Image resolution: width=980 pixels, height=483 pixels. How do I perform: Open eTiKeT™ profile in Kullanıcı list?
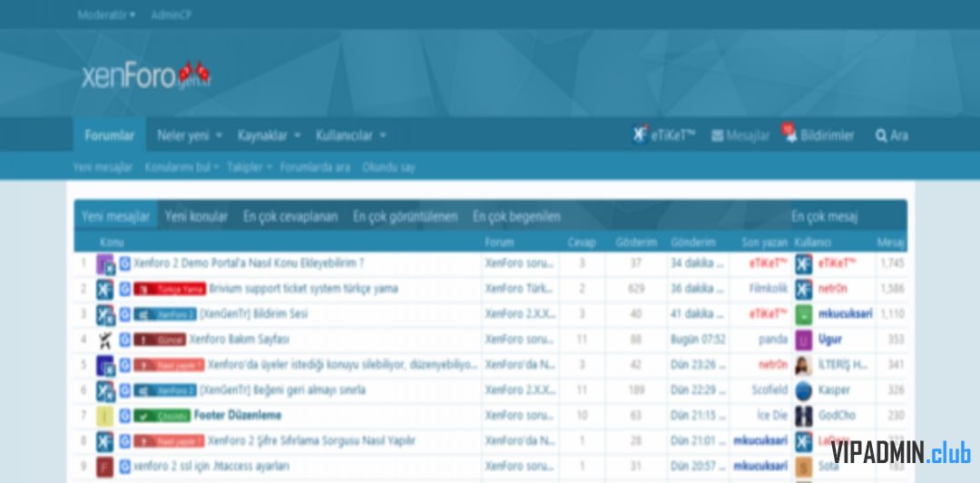837,263
